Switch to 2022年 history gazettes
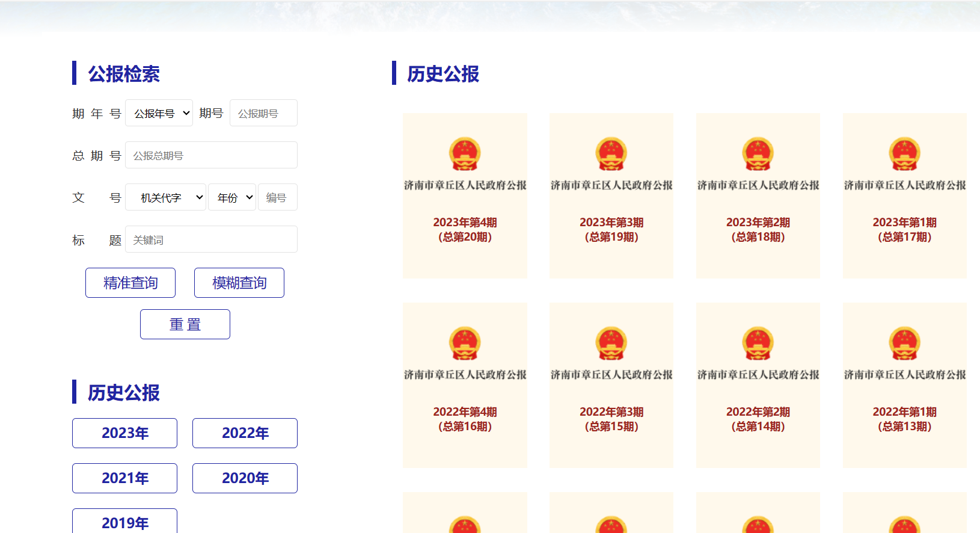This screenshot has width=980, height=533. click(245, 433)
